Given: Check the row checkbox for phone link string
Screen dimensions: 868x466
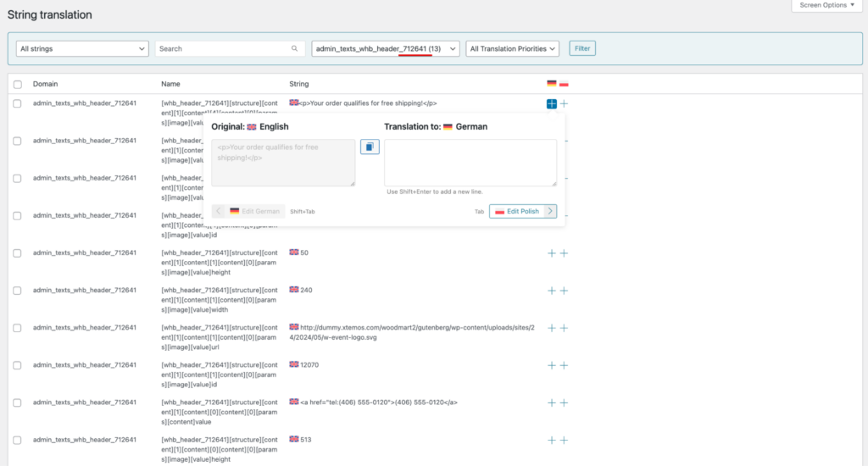Looking at the screenshot, I should click(18, 403).
